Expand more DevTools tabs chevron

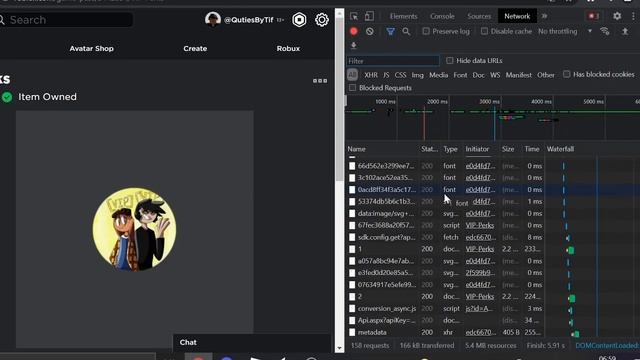(544, 16)
